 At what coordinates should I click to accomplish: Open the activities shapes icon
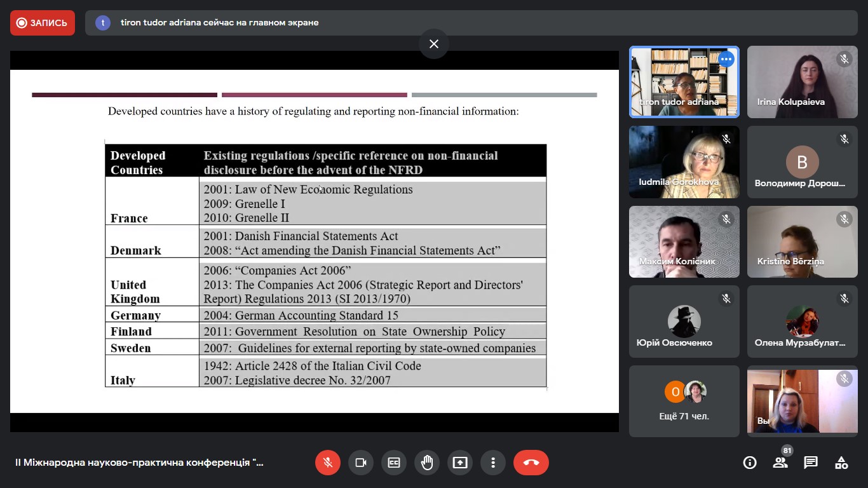pos(841,463)
